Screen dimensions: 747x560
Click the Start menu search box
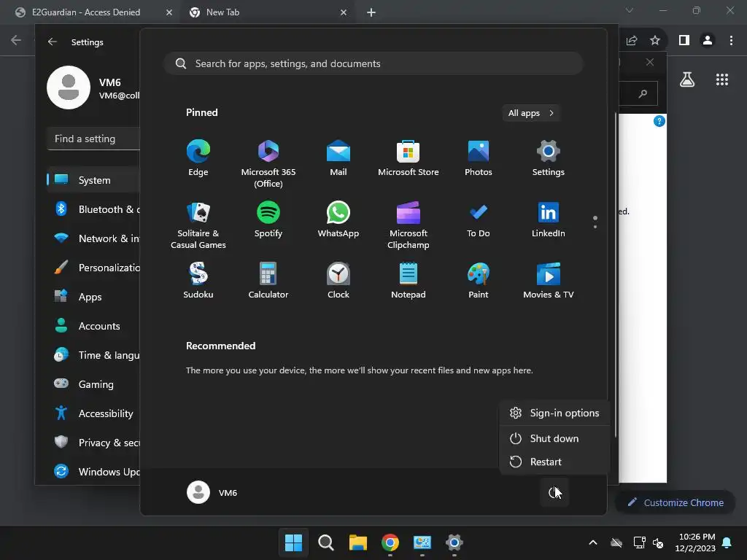(373, 63)
